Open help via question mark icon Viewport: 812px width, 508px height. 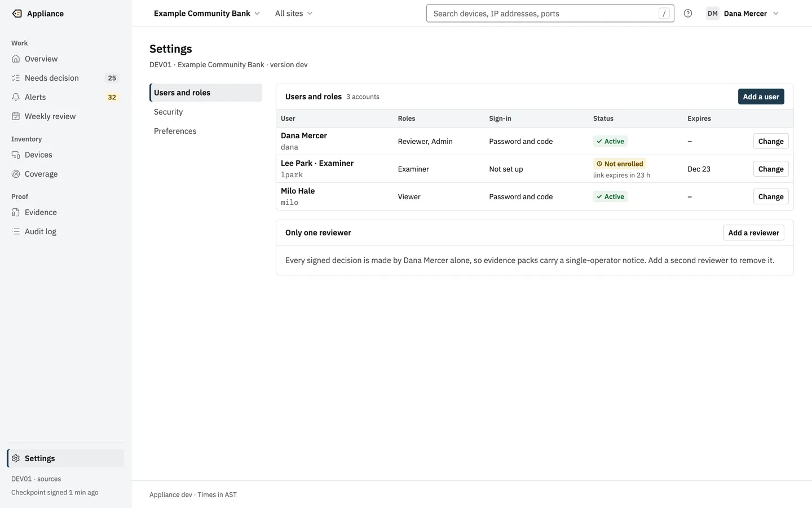(x=688, y=14)
